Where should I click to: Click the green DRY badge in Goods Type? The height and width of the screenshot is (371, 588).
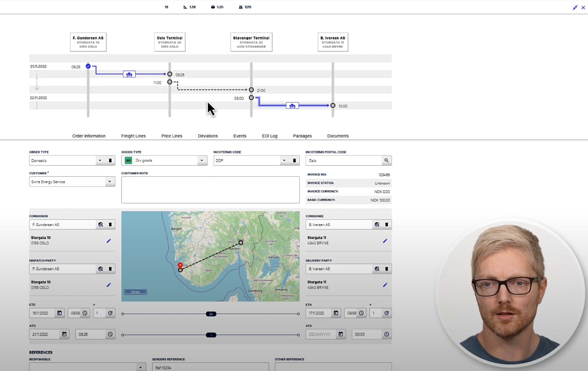click(128, 160)
